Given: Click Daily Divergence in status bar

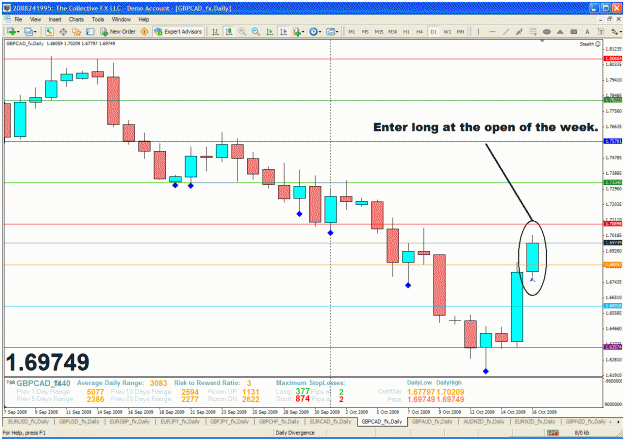Looking at the screenshot, I should (295, 433).
